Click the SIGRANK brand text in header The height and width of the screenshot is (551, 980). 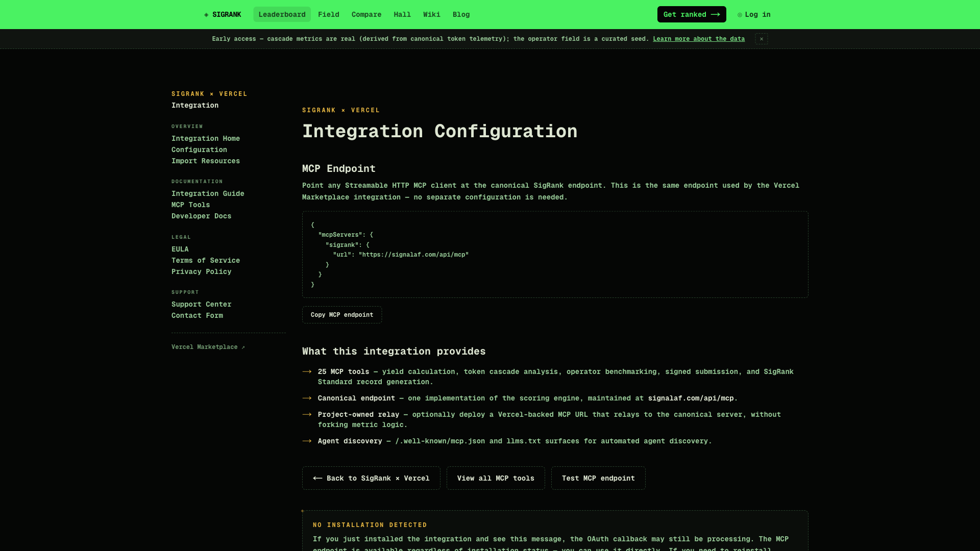pos(227,14)
